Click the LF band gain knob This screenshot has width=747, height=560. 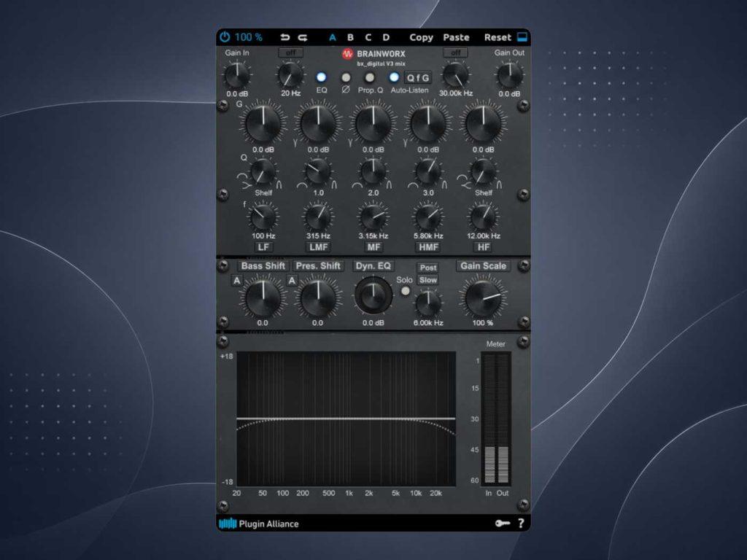263,123
